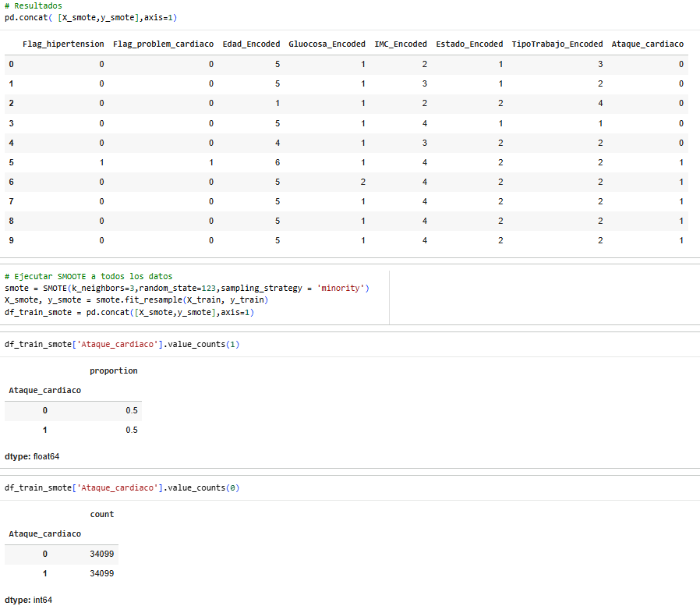Viewport: 700px width, 606px height.
Task: Click the '# Resultados' comment line
Action: point(34,5)
